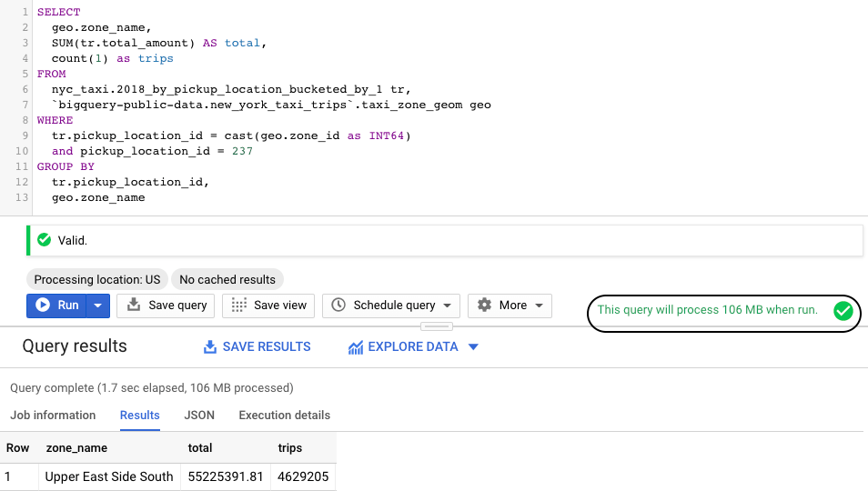This screenshot has height=491, width=868.
Task: Click the gear icon in More
Action: click(x=484, y=306)
